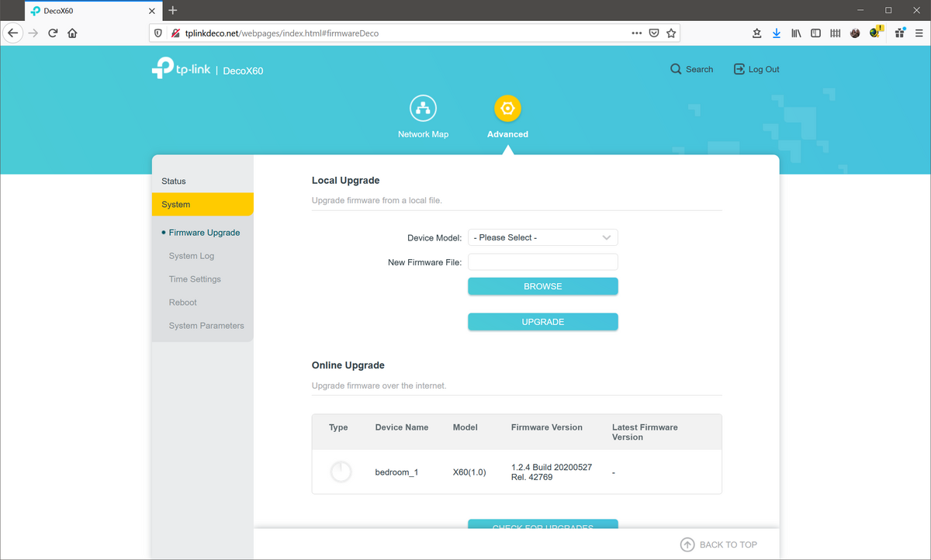Open the Search function
Screen dimensions: 931x560
point(691,69)
